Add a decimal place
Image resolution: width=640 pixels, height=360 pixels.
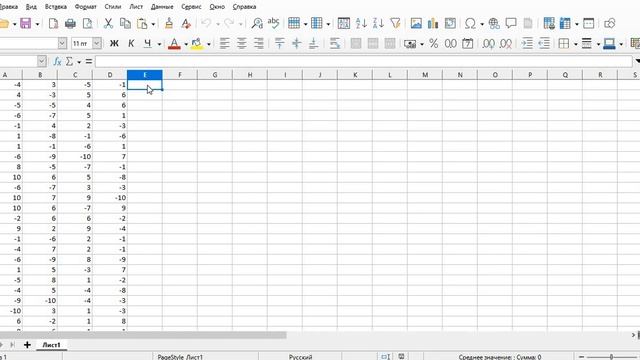click(489, 43)
